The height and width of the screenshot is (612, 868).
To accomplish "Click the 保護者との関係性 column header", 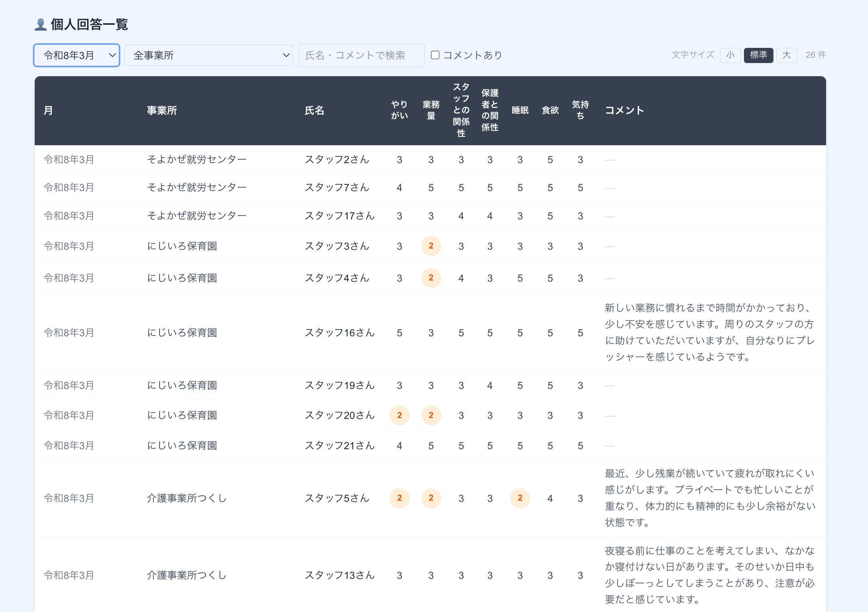I will tap(490, 110).
